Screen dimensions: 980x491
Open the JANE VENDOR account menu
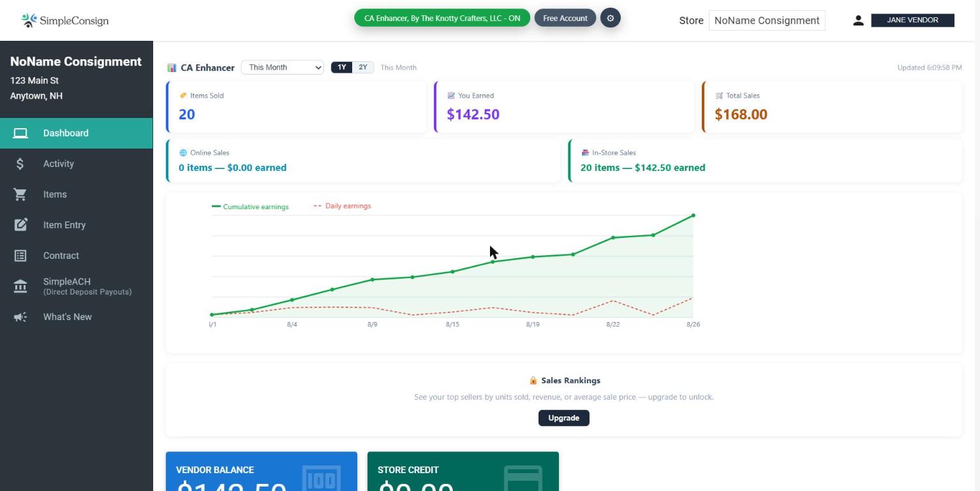912,20
